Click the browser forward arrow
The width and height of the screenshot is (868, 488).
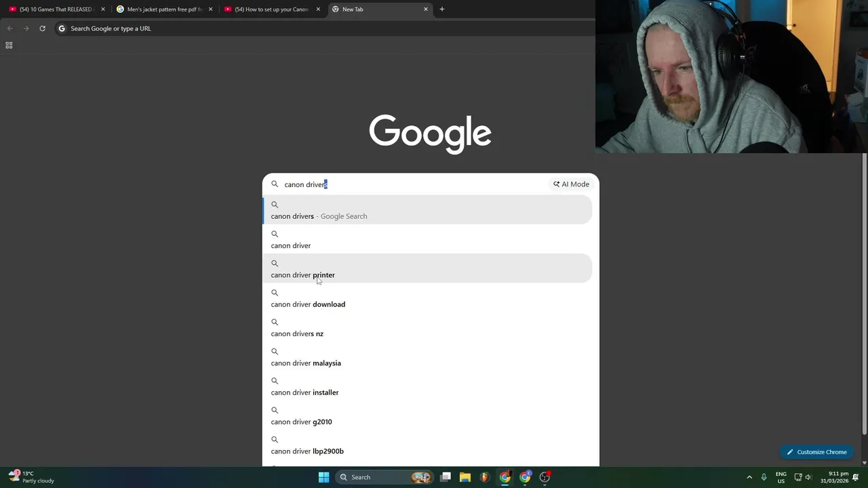26,28
